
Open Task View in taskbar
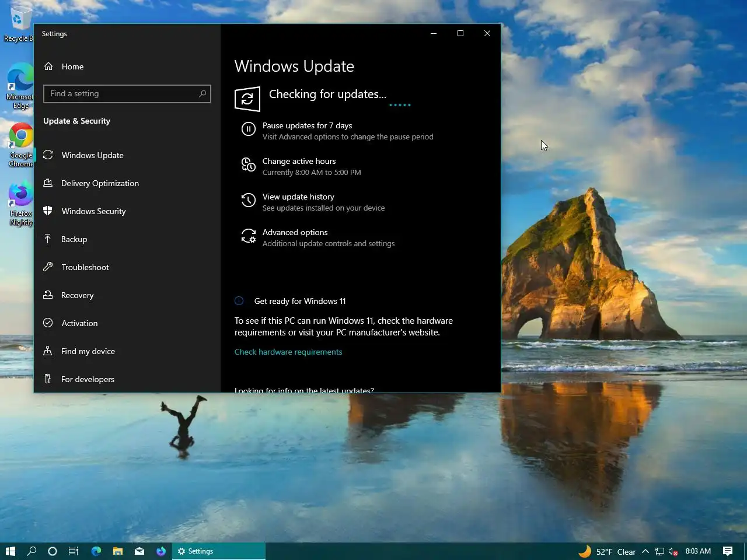pos(74,551)
